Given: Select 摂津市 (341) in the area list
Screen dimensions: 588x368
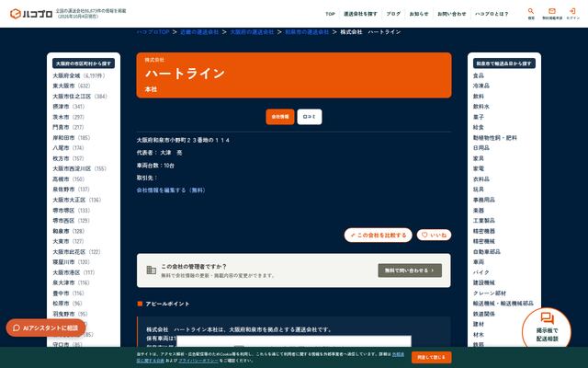Looking at the screenshot, I should 69,107.
